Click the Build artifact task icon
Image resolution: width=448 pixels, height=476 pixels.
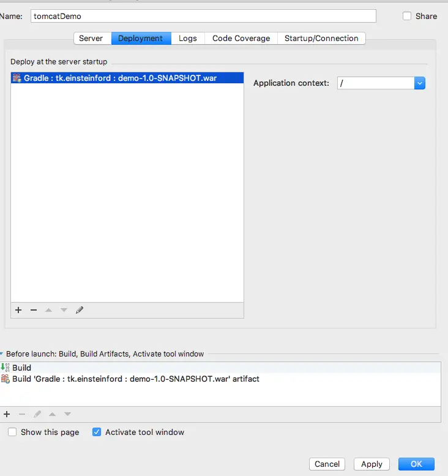coord(5,379)
